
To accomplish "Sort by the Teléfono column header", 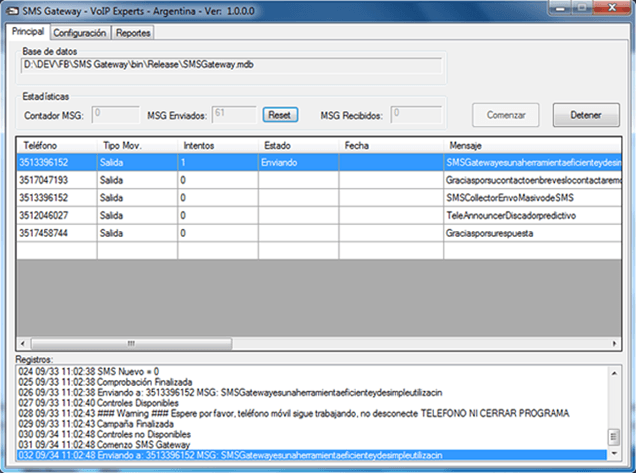I will (x=57, y=146).
